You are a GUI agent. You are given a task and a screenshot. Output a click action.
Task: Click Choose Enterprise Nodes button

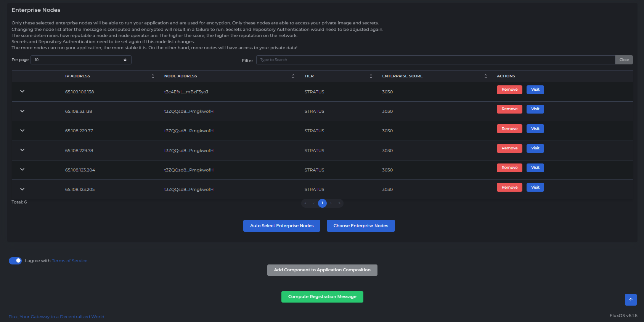click(x=361, y=226)
